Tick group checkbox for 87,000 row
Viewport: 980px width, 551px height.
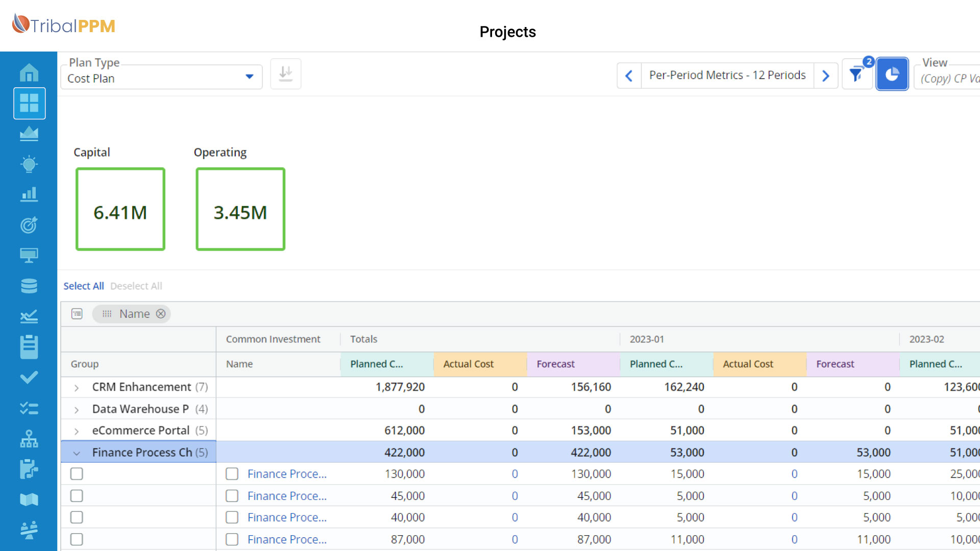(77, 539)
